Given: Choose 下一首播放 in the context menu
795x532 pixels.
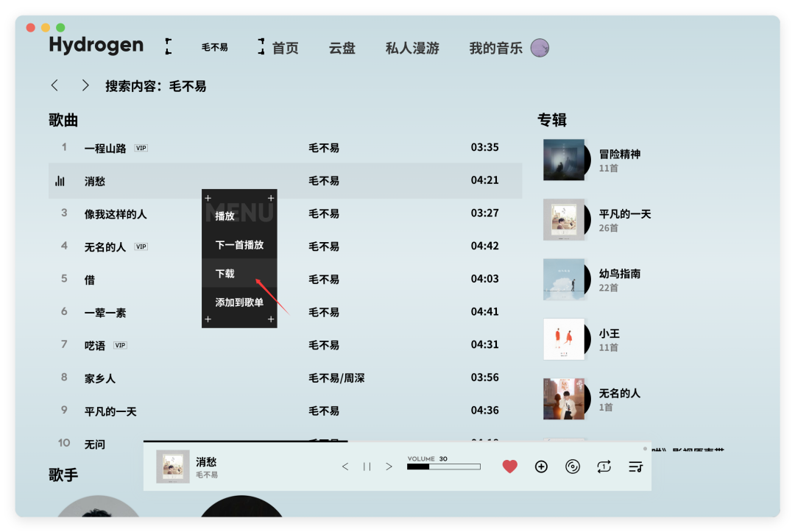Looking at the screenshot, I should pos(239,245).
